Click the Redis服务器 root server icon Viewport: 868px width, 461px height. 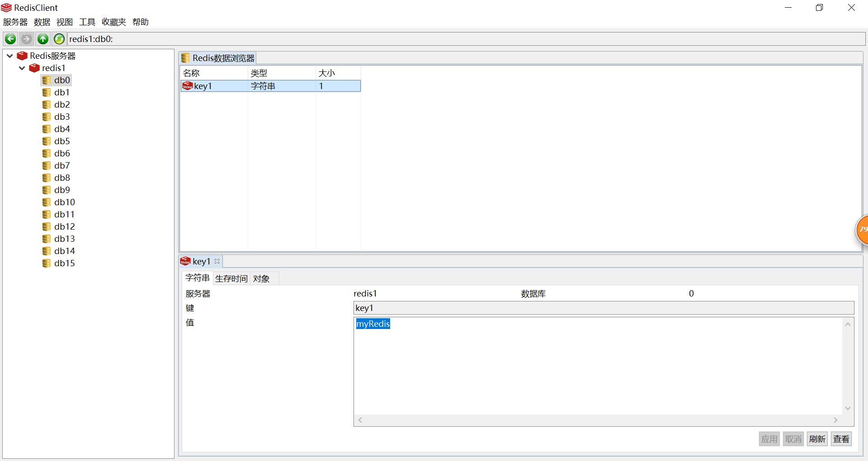22,56
